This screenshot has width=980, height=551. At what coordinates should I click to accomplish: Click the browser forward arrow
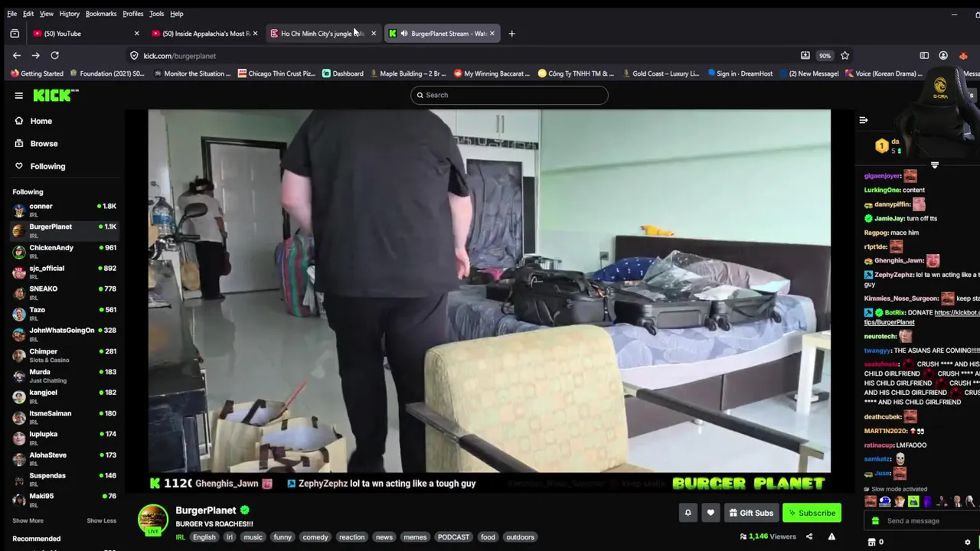tap(35, 55)
